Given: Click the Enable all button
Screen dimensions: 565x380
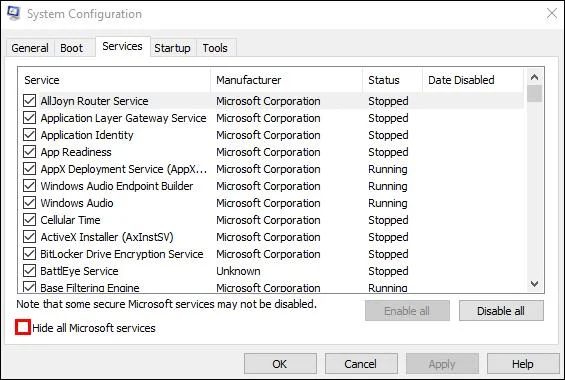Looking at the screenshot, I should (x=407, y=310).
